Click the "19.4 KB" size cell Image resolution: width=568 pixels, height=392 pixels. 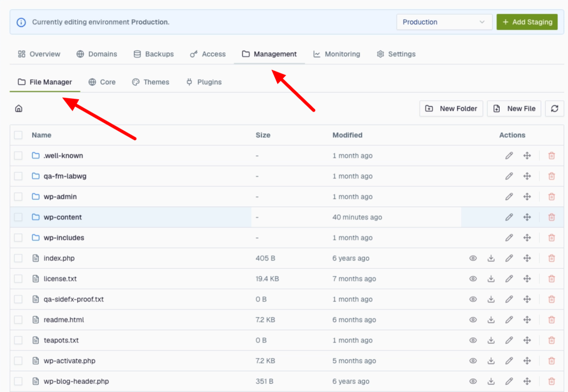[267, 279]
